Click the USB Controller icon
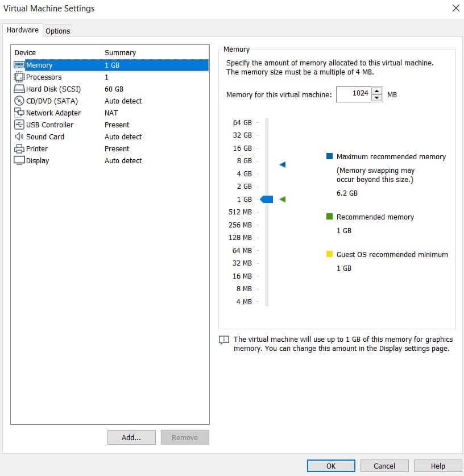This screenshot has width=464, height=476. [19, 125]
